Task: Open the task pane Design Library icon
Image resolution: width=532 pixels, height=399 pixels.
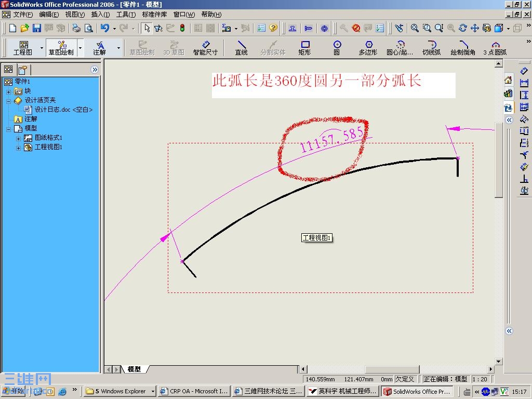Action: 508,94
